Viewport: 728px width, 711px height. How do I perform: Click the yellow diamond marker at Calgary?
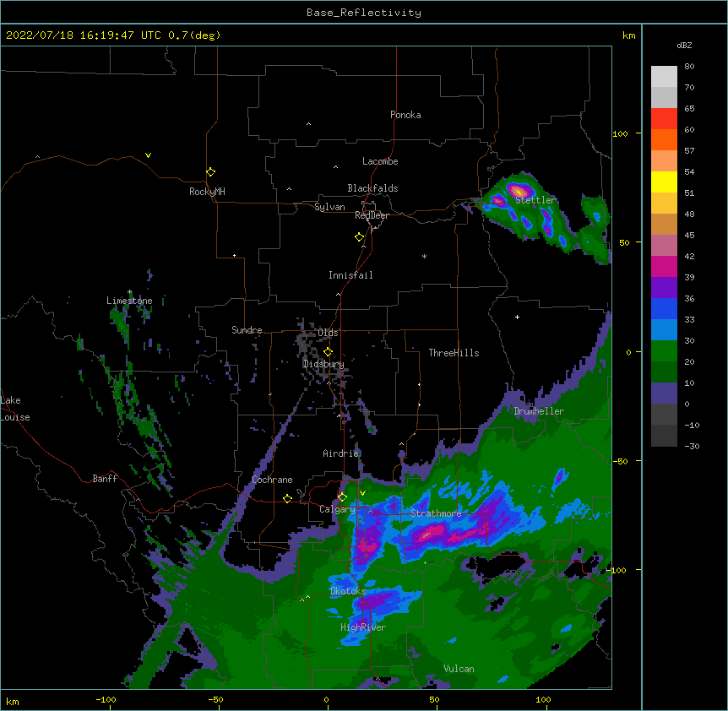pyautogui.click(x=342, y=497)
